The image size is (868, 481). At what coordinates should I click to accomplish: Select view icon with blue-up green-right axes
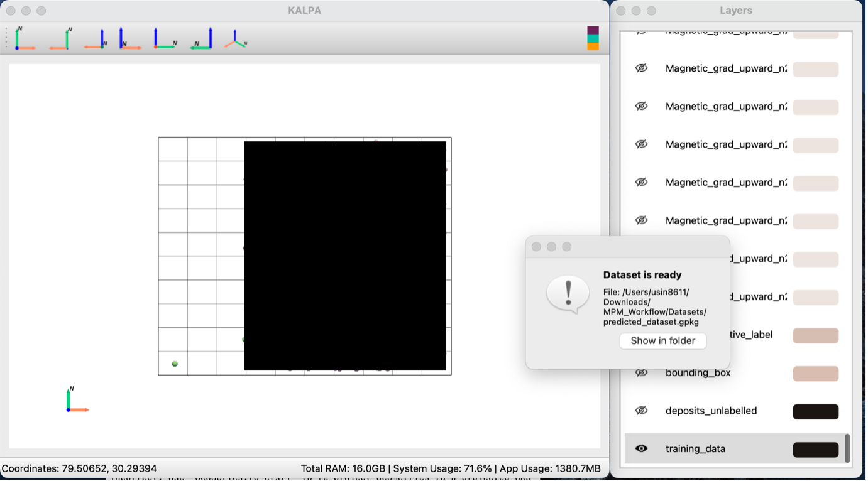(165, 38)
